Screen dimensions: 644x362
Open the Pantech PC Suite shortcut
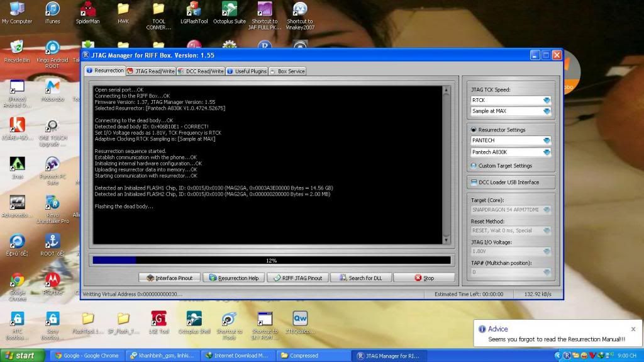click(52, 171)
